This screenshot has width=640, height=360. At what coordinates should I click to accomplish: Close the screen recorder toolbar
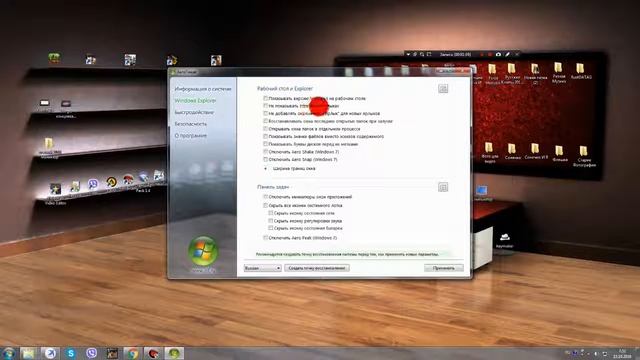point(517,54)
